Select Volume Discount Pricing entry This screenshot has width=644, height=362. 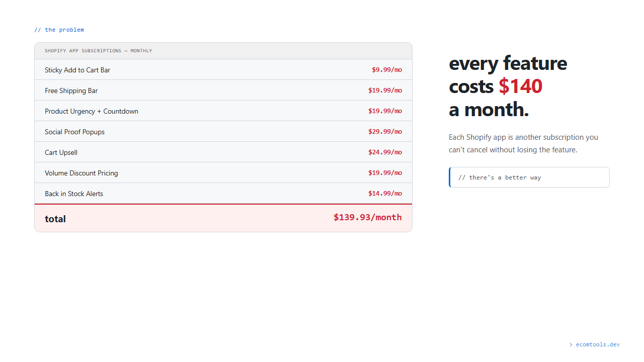(x=82, y=173)
